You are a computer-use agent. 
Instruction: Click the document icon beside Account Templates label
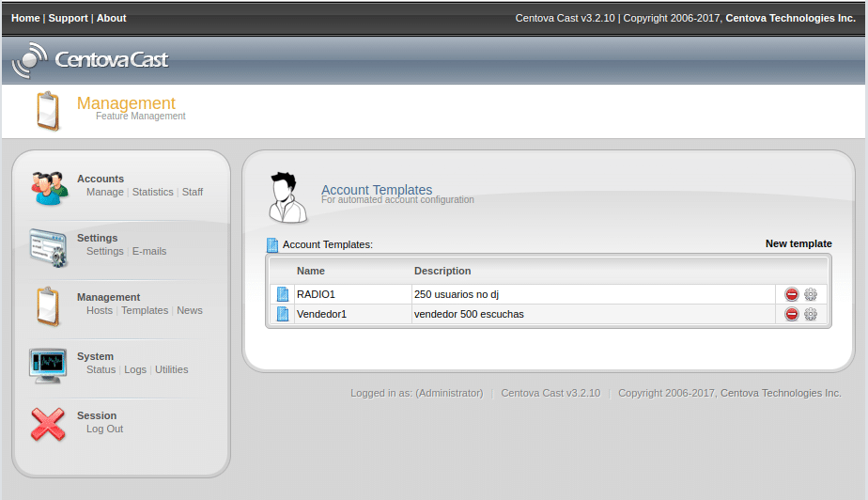coord(272,244)
